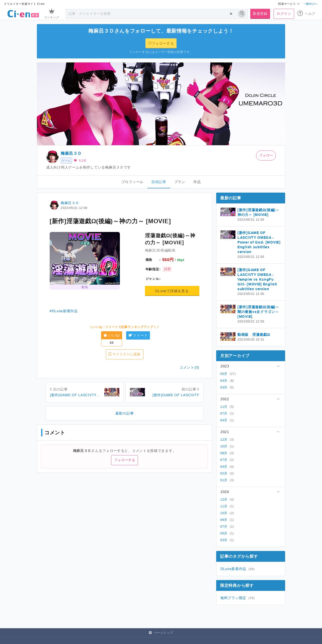Expand the 関連サービス dropdown
The height and width of the screenshot is (644, 322).
[x=289, y=4]
